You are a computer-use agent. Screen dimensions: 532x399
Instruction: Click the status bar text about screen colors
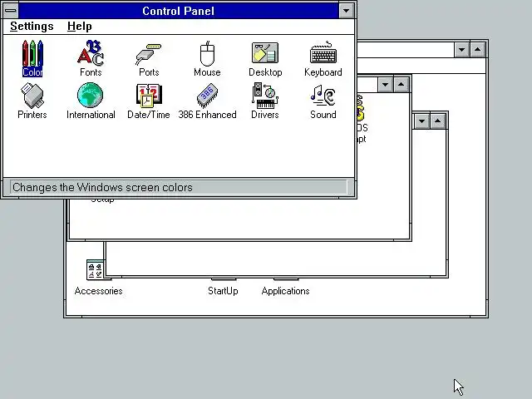[102, 187]
